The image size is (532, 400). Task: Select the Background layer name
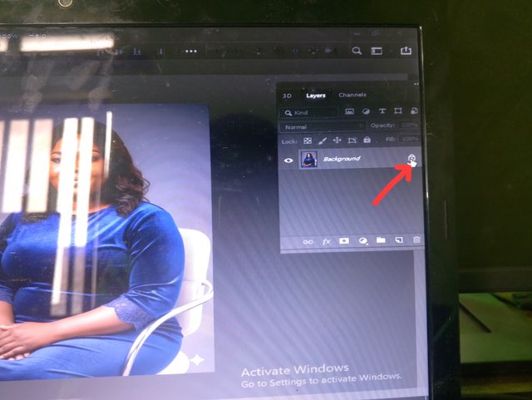coord(342,159)
